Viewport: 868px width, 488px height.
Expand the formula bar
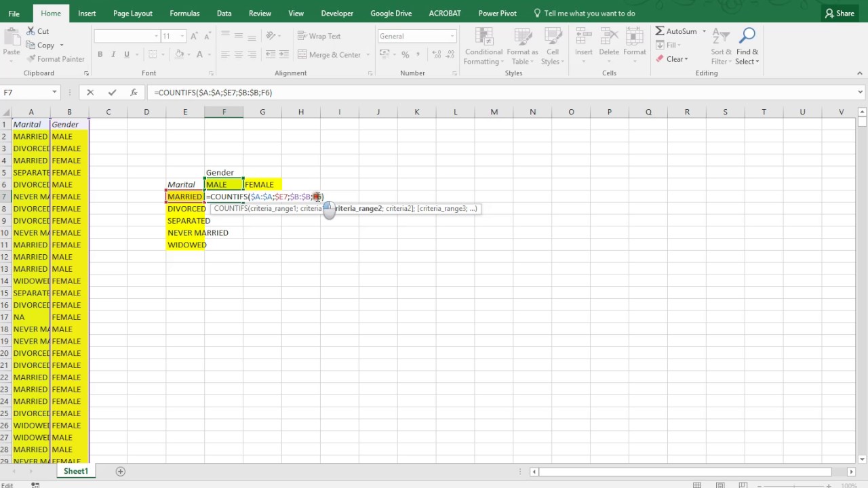[861, 92]
